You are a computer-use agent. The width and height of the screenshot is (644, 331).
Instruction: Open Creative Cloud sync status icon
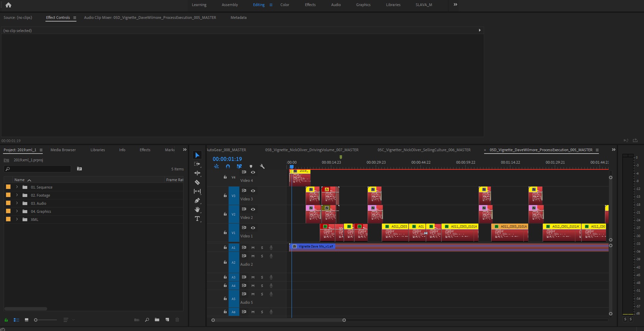click(x=2, y=329)
